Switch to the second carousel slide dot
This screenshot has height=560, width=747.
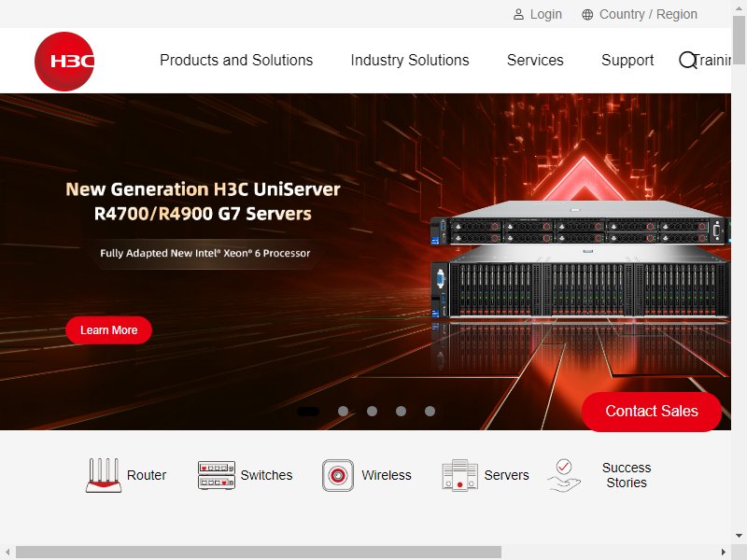click(x=343, y=412)
